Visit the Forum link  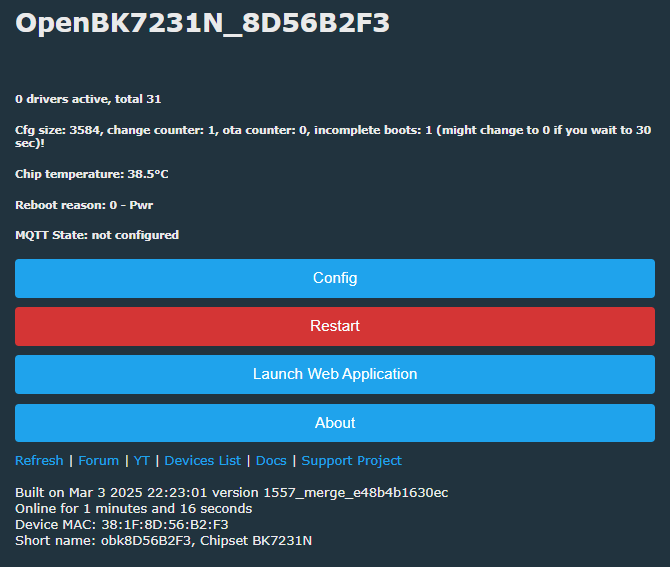point(99,461)
